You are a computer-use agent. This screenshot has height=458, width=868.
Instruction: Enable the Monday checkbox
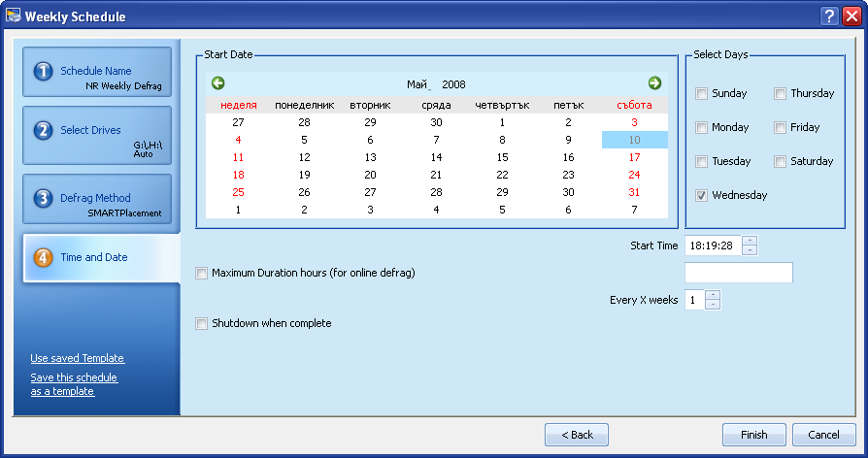(701, 128)
